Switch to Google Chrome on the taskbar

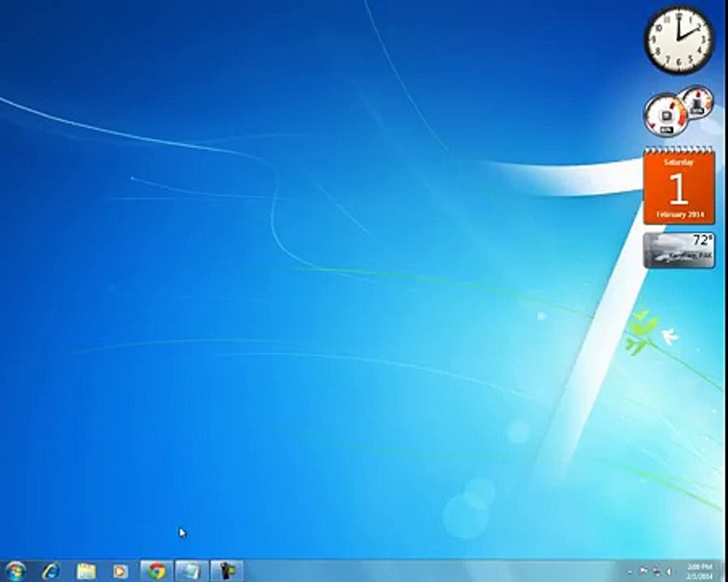tap(157, 571)
